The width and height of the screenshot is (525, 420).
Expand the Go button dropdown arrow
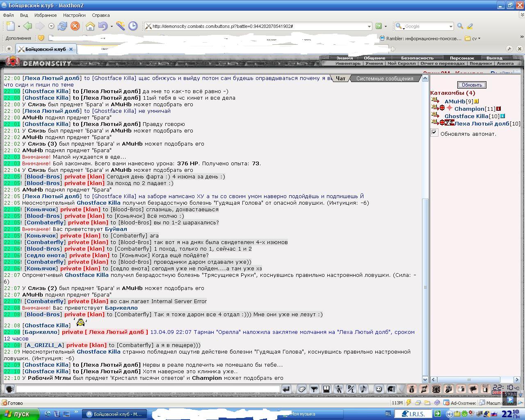(386, 26)
